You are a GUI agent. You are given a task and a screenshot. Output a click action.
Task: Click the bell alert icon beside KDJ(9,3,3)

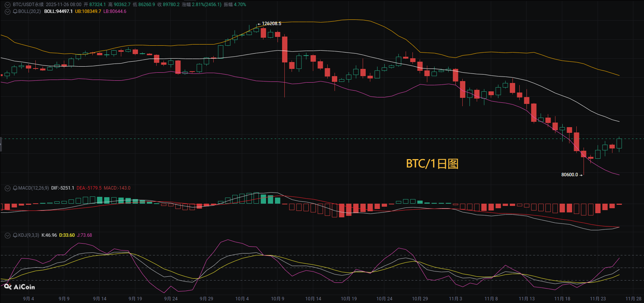15,235
